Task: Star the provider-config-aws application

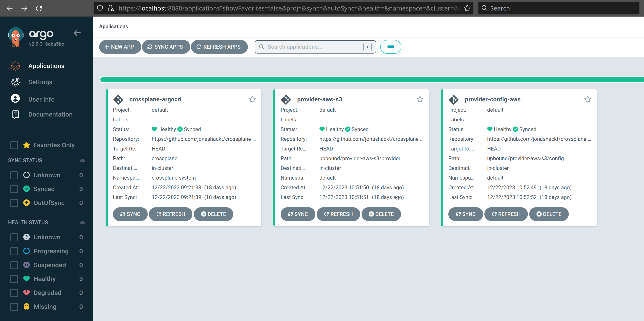Action: pyautogui.click(x=588, y=99)
